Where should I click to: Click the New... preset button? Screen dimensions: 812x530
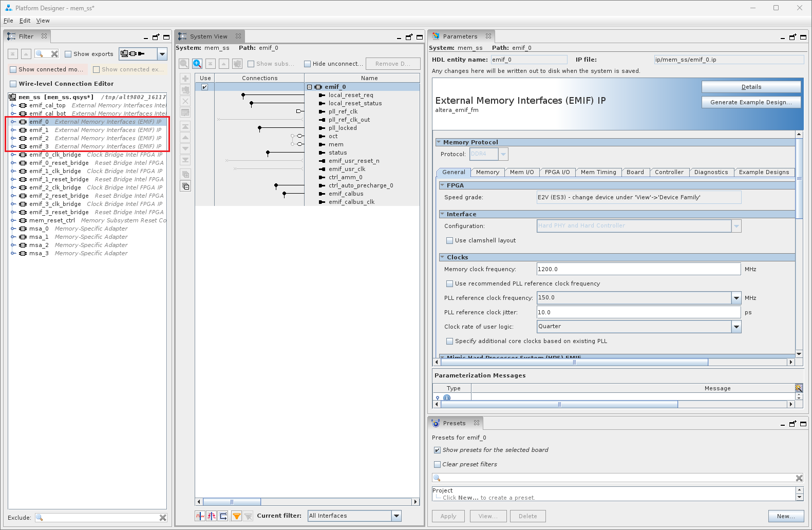coord(785,516)
